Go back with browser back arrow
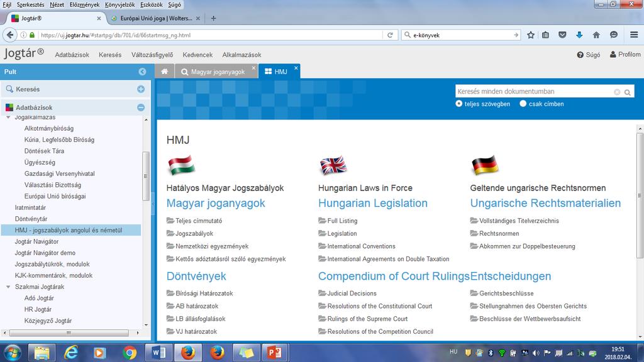 pyautogui.click(x=10, y=35)
